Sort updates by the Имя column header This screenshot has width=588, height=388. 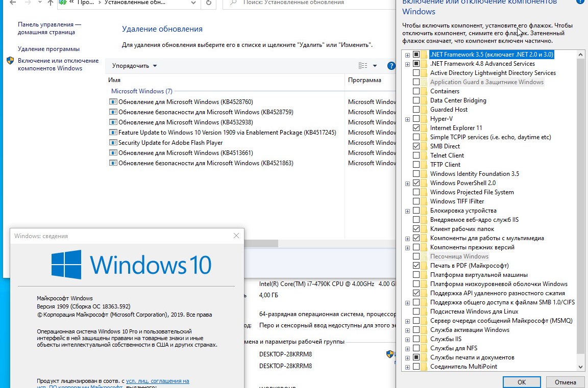225,80
